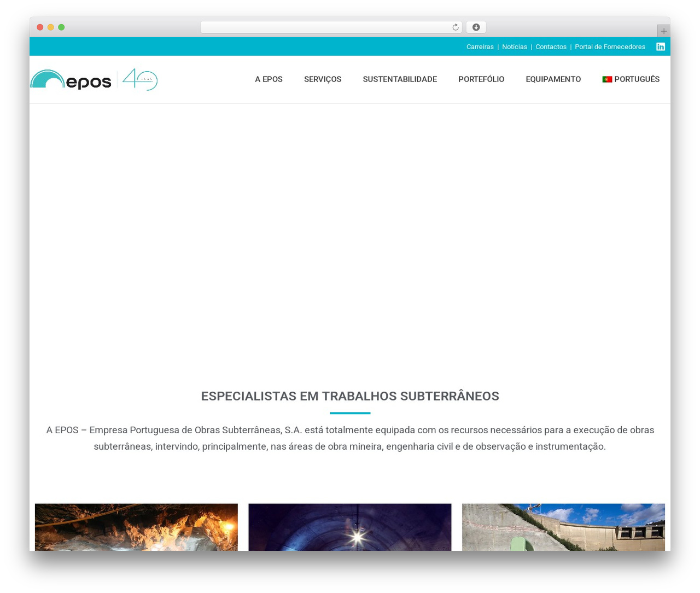Open the underground cave mine thumbnail

136,527
